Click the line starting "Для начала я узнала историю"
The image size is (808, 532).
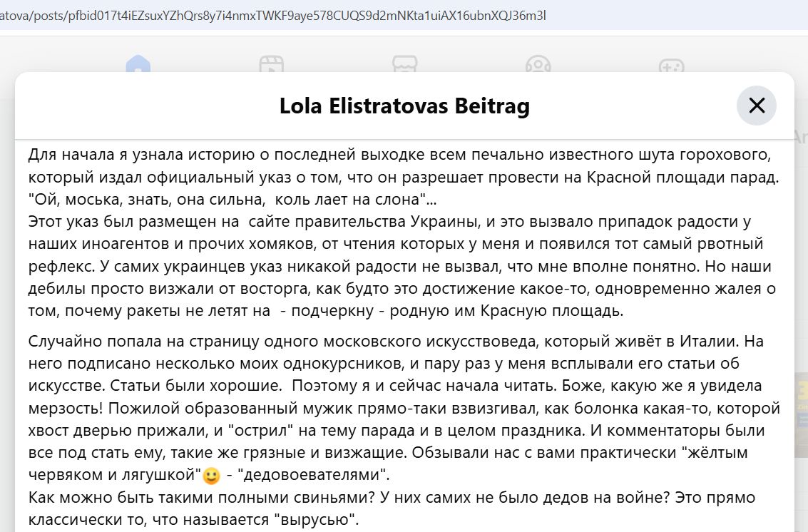tap(399, 154)
